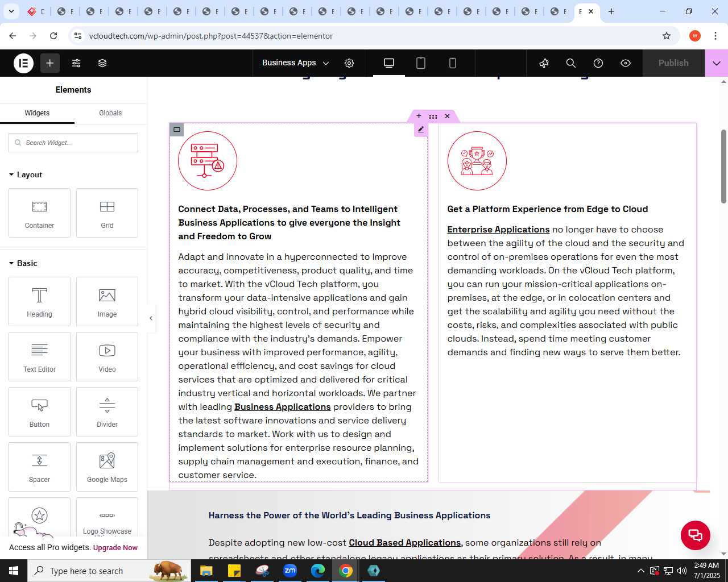
Task: Open the Business Applications link
Action: (x=283, y=407)
